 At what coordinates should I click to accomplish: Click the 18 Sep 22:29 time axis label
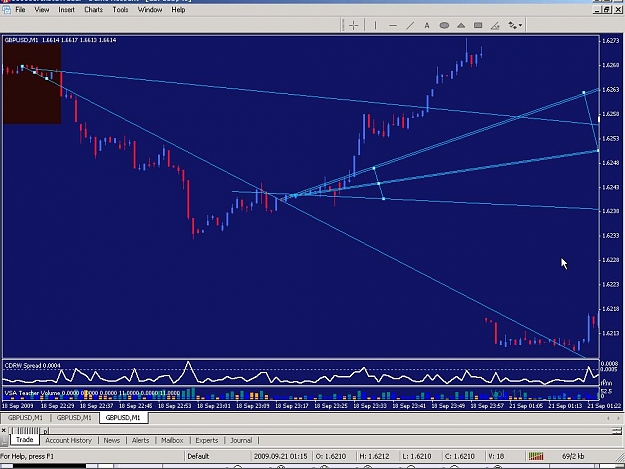(x=57, y=406)
